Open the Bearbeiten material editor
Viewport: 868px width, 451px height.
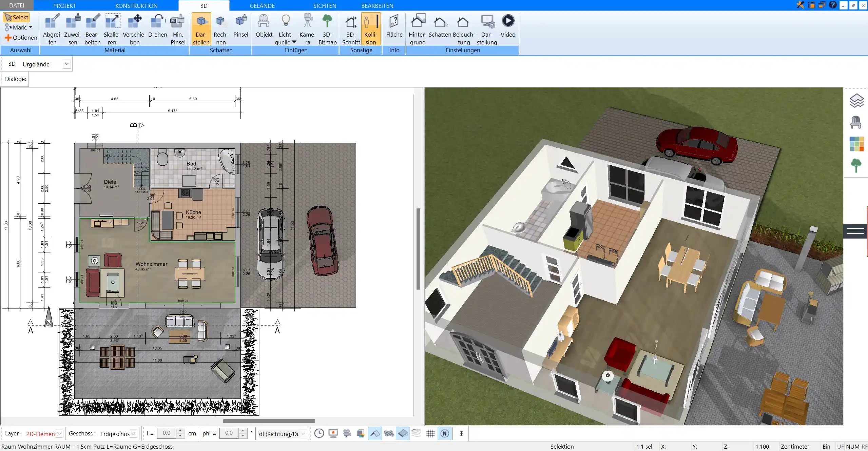click(92, 29)
